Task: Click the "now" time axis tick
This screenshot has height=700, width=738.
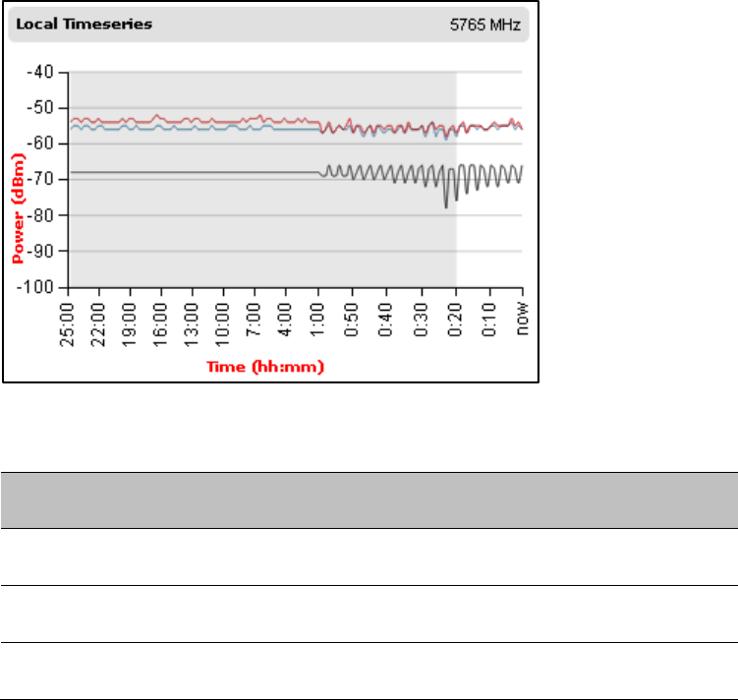Action: 523,320
